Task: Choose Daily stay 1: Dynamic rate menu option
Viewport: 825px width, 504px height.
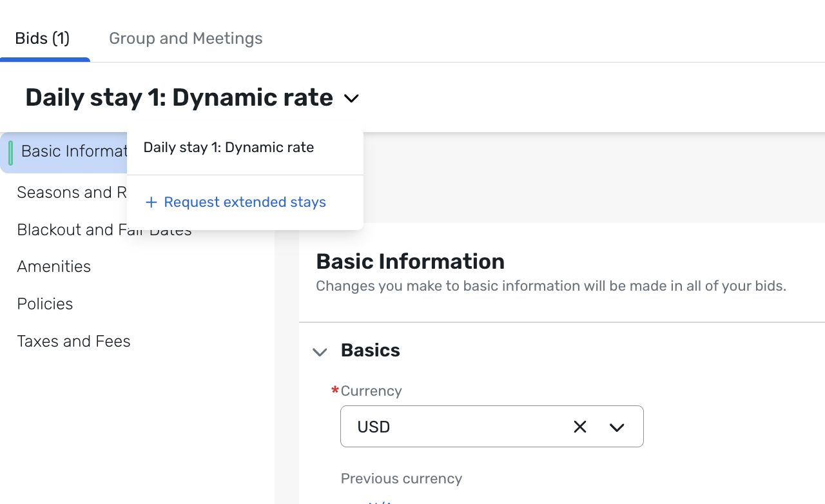Action: click(229, 148)
